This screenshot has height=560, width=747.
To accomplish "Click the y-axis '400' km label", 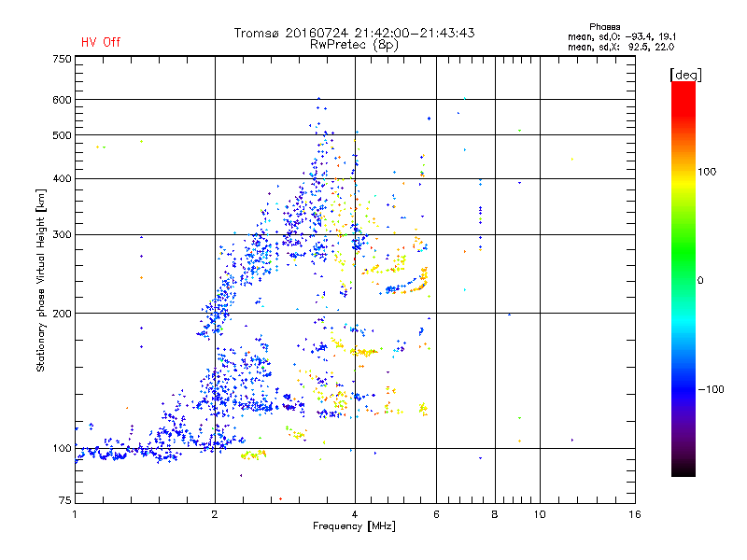I will coord(62,178).
